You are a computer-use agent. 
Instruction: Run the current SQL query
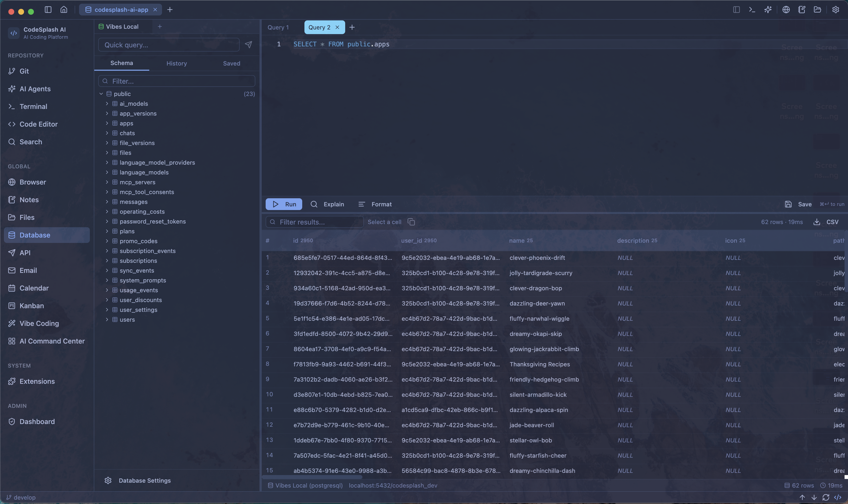[284, 204]
